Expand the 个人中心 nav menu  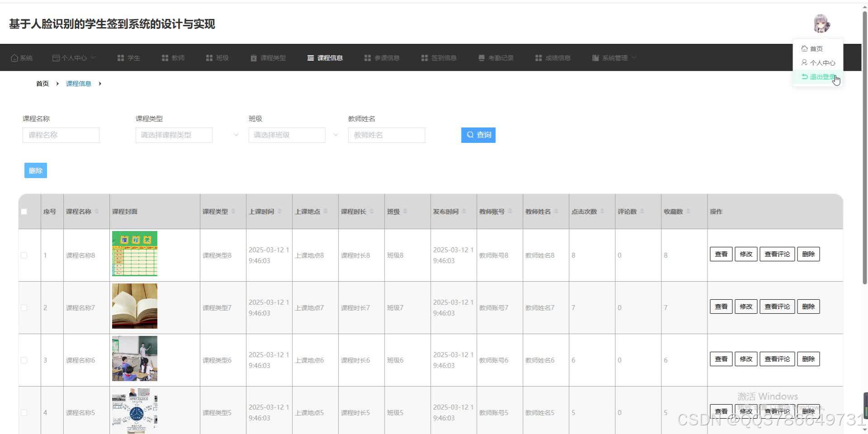pos(74,58)
